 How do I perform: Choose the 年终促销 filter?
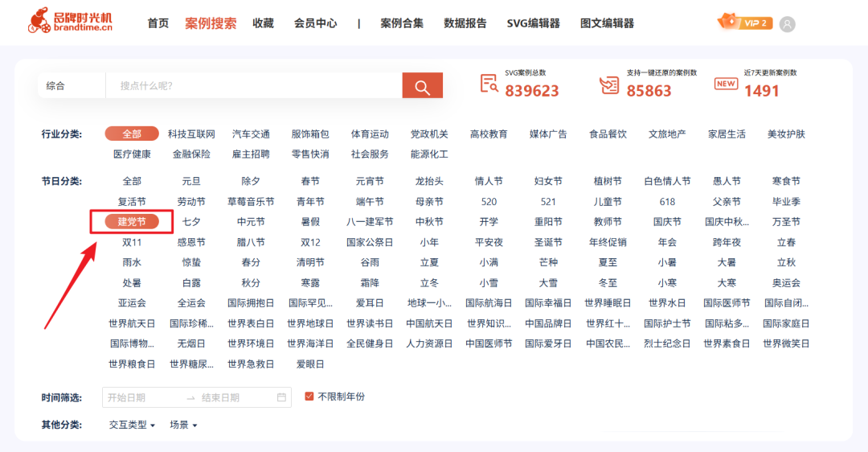[x=608, y=242]
